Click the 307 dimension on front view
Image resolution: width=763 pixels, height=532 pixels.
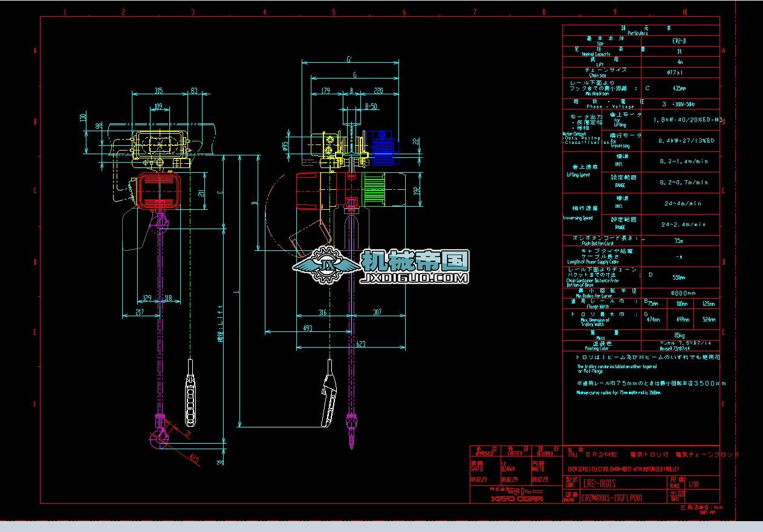pos(377,312)
